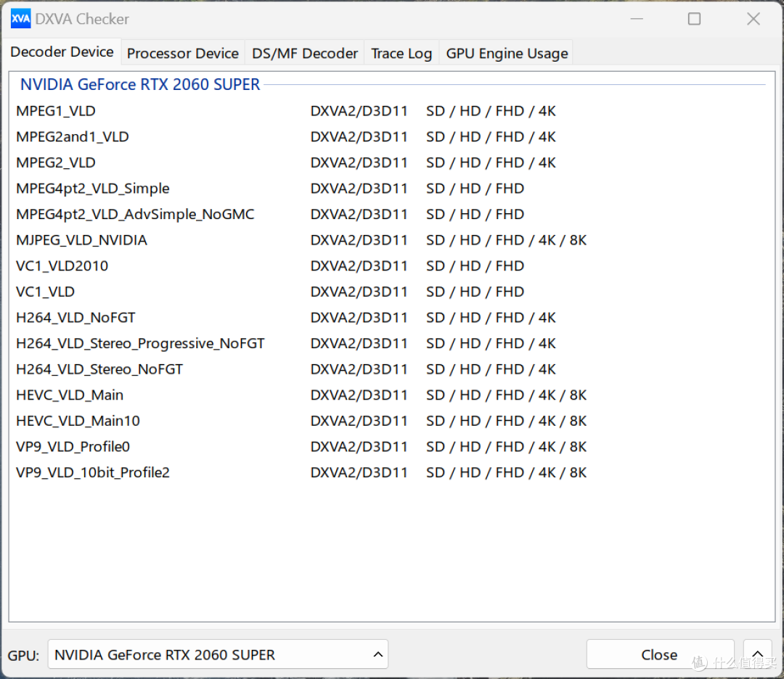Image resolution: width=784 pixels, height=679 pixels.
Task: Click the VP9_VLD_10bit_Profile2 entry
Action: [93, 472]
